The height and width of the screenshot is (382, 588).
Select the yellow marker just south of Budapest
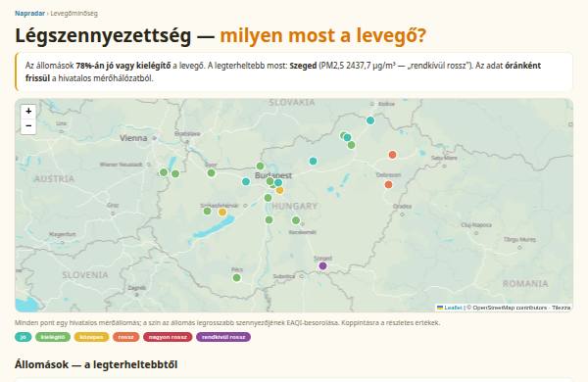coord(279,190)
